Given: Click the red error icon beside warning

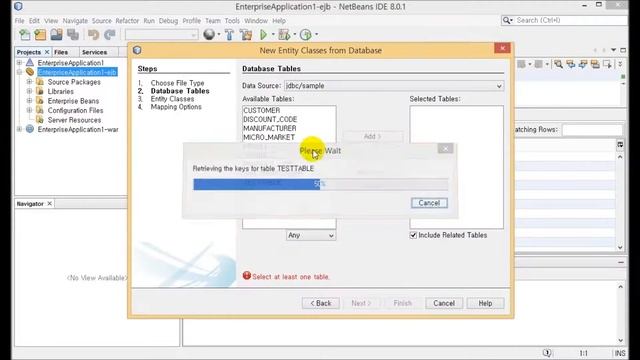Looking at the screenshot, I should [x=247, y=276].
